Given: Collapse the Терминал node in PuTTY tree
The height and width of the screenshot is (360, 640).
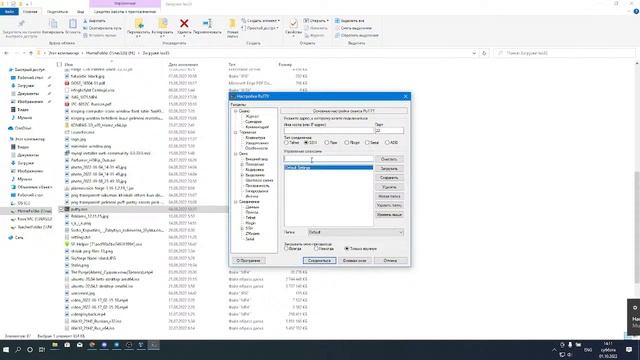Looking at the screenshot, I should pos(236,132).
